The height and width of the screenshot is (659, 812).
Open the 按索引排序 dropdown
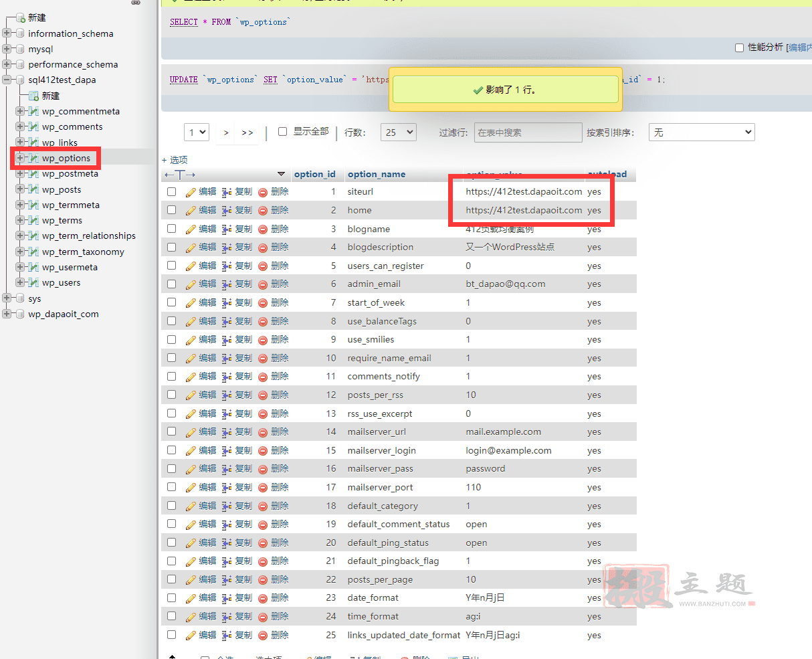tap(702, 132)
